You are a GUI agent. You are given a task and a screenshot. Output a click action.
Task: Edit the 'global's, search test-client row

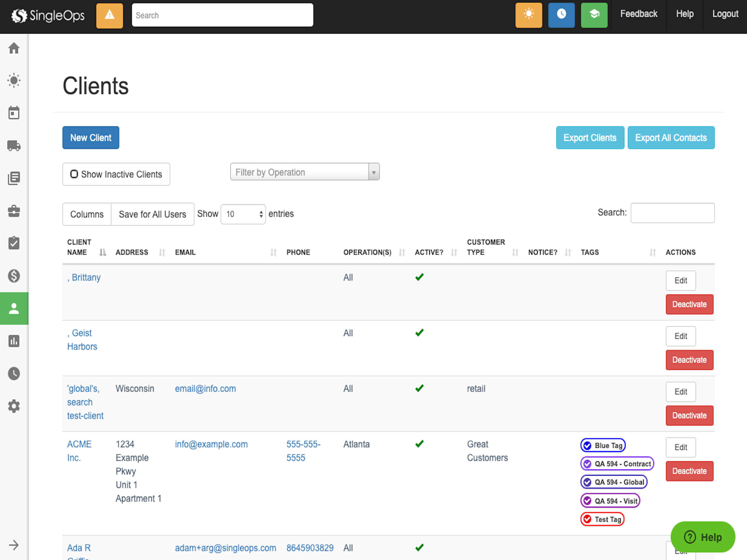pyautogui.click(x=681, y=392)
